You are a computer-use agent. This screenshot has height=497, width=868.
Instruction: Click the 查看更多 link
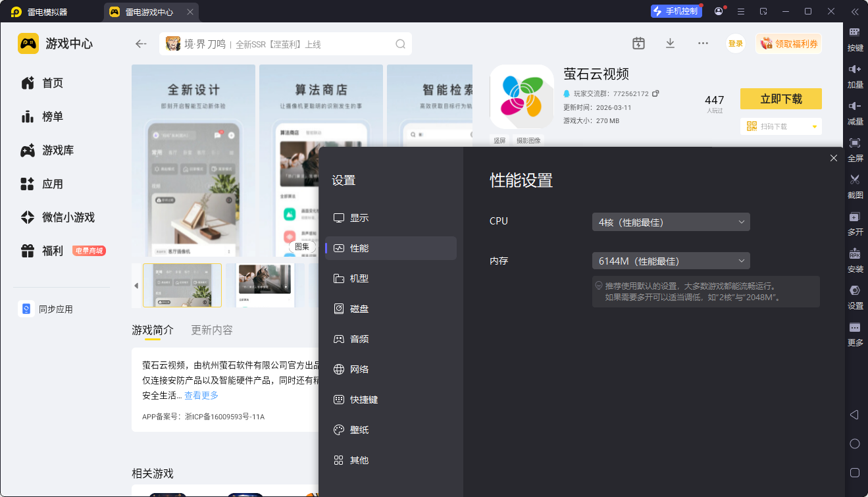tap(201, 396)
